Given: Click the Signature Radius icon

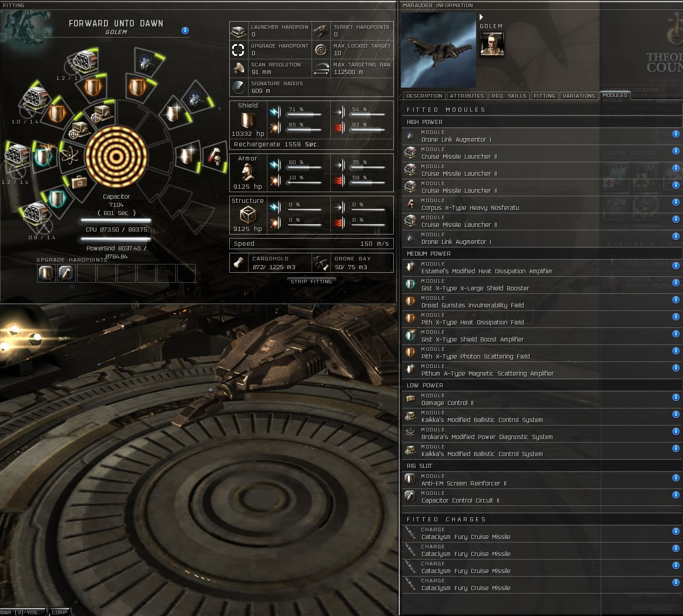Looking at the screenshot, I should pyautogui.click(x=238, y=87).
